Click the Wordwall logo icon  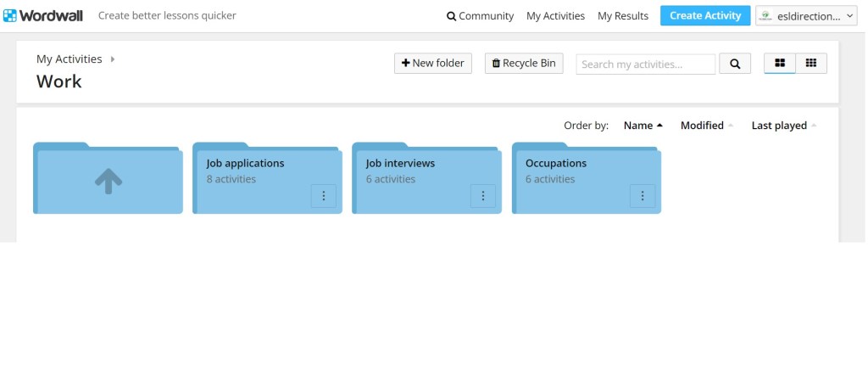(10, 15)
